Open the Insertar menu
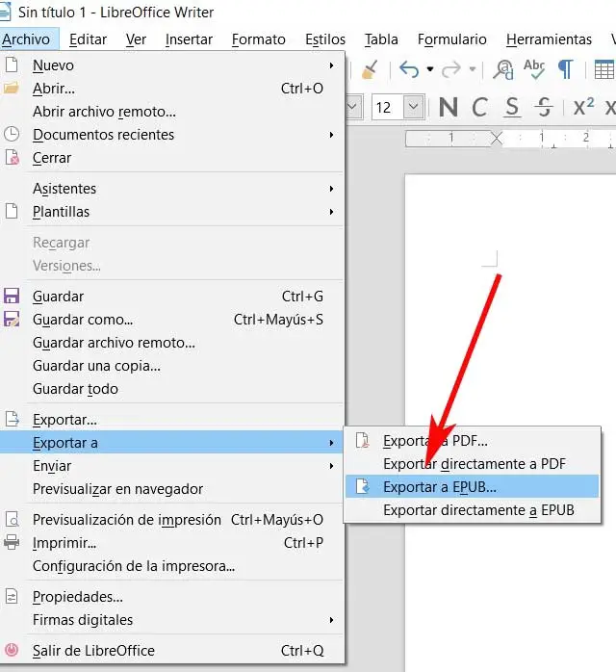The image size is (616, 672). click(189, 39)
